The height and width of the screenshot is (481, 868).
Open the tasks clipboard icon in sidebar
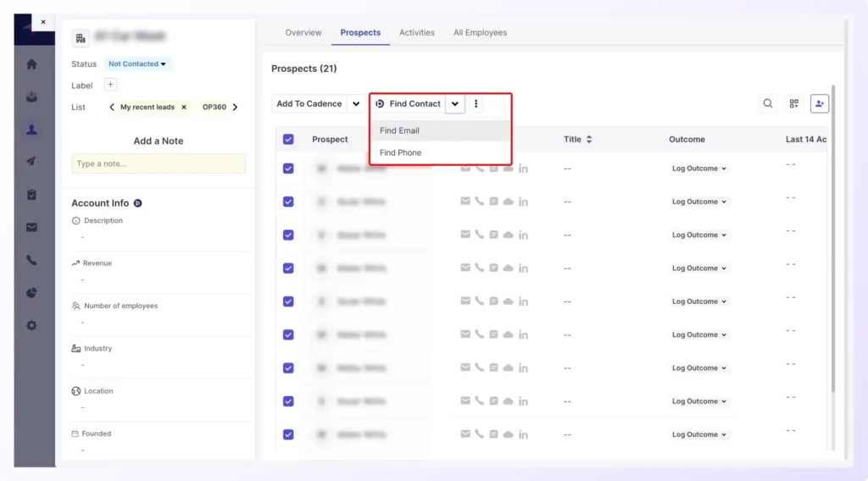pyautogui.click(x=31, y=195)
